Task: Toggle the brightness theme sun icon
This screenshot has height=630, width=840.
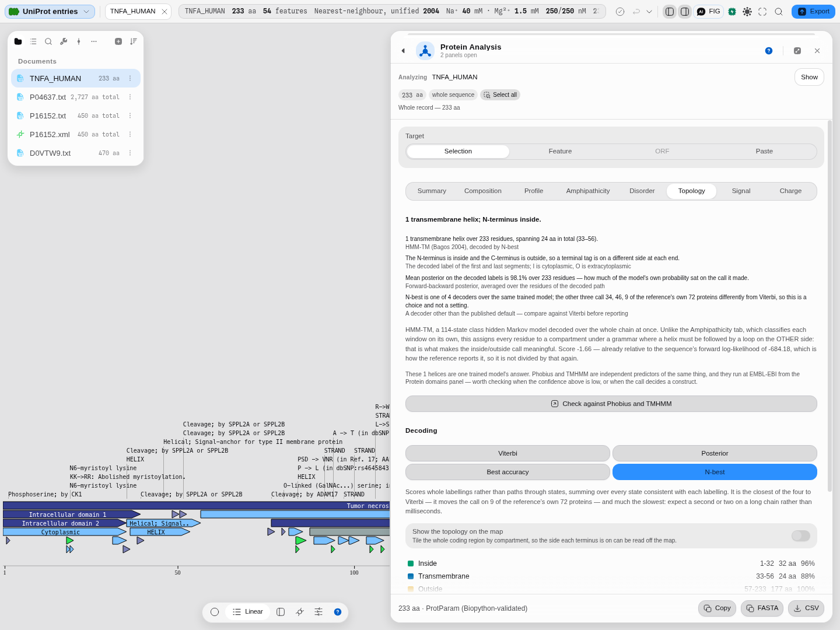Action: click(x=747, y=12)
